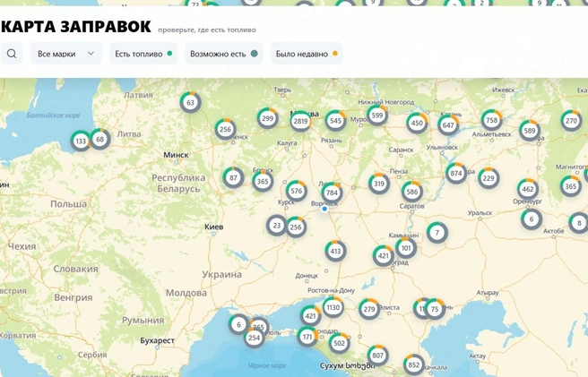Open the Kazan cluster marker 647
This screenshot has height=377, width=588.
pos(448,125)
